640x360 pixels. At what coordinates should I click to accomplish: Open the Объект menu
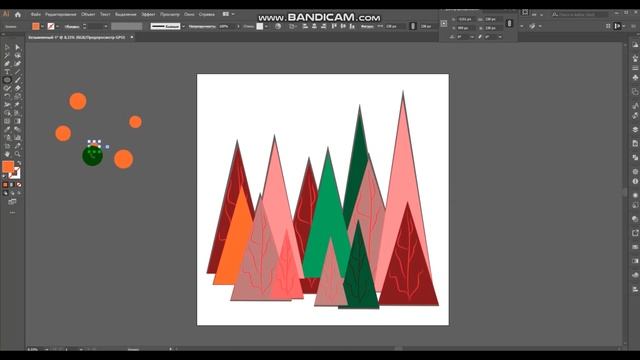coord(88,14)
